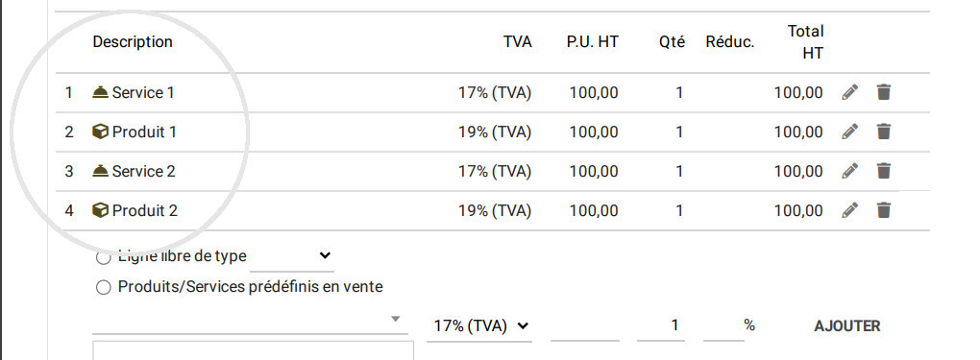980x360 pixels.
Task: Edit the Service 2 line with pencil icon
Action: point(849,171)
